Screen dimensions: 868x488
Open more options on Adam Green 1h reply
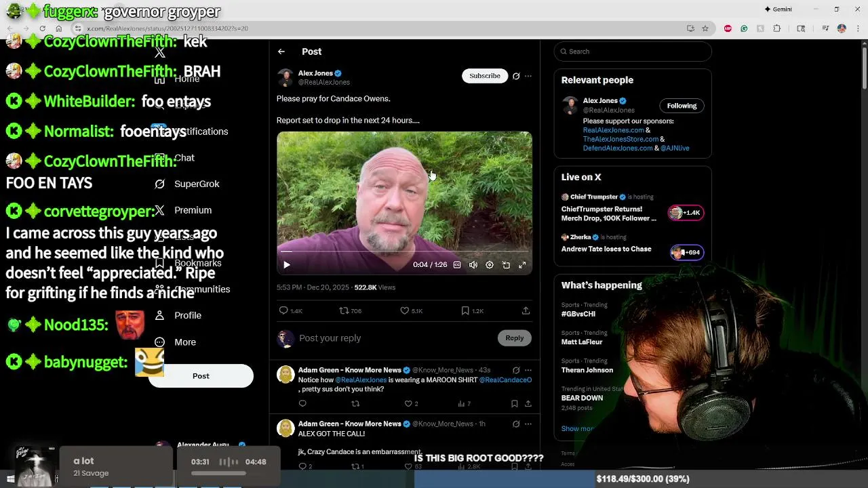[528, 424]
